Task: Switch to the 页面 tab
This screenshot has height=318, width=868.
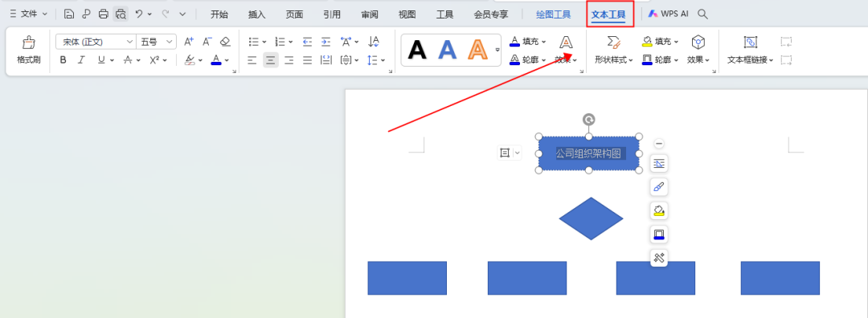Action: click(x=294, y=14)
